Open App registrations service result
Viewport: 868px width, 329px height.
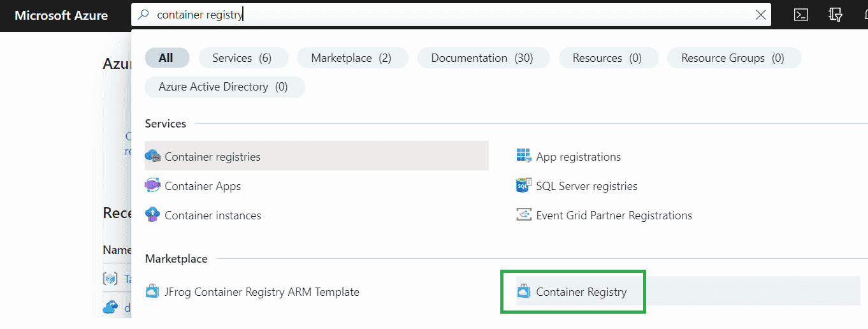point(579,157)
